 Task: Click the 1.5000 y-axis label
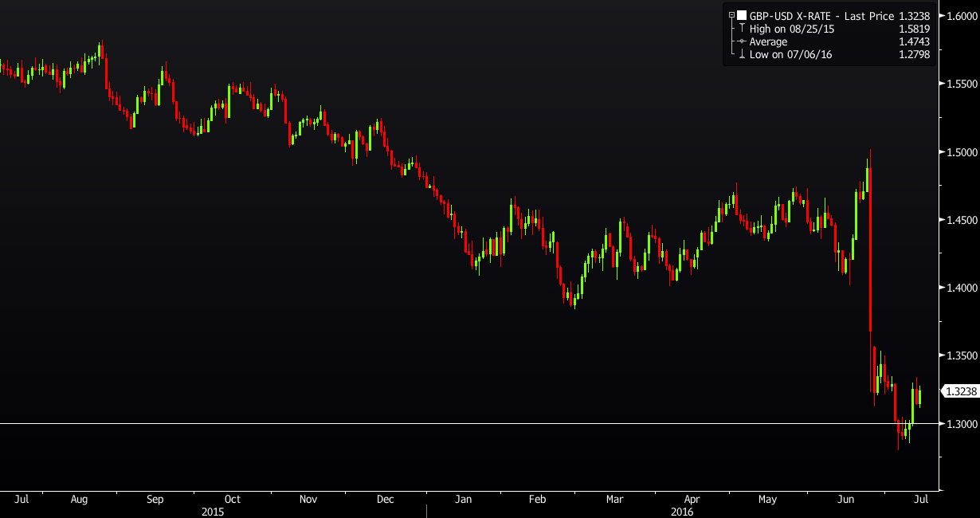click(x=961, y=151)
